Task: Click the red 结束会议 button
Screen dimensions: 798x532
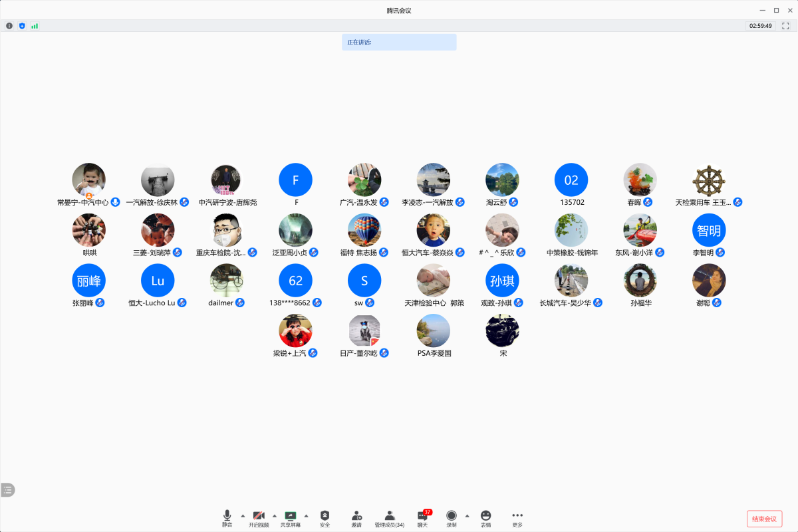Action: (764, 519)
